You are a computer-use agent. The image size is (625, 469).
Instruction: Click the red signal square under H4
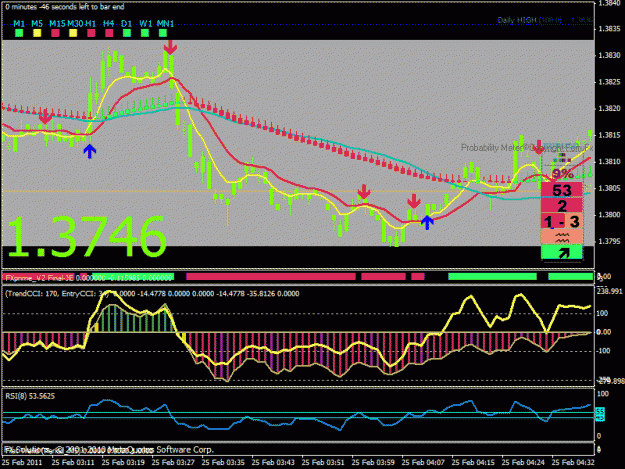(109, 33)
